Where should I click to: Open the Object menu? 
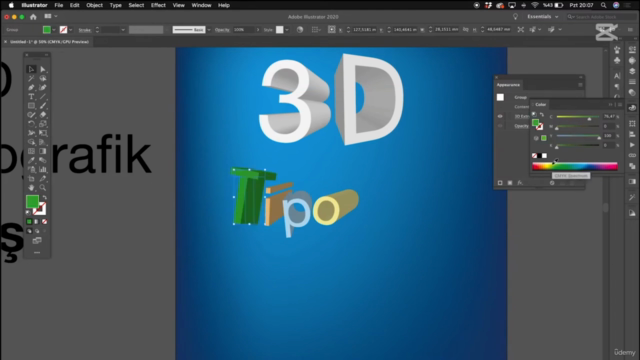pos(94,5)
